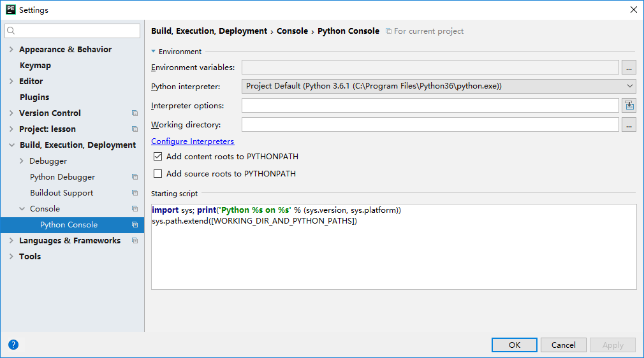Click project-level icon beside Version Control
This screenshot has height=358, width=644.
click(x=135, y=113)
